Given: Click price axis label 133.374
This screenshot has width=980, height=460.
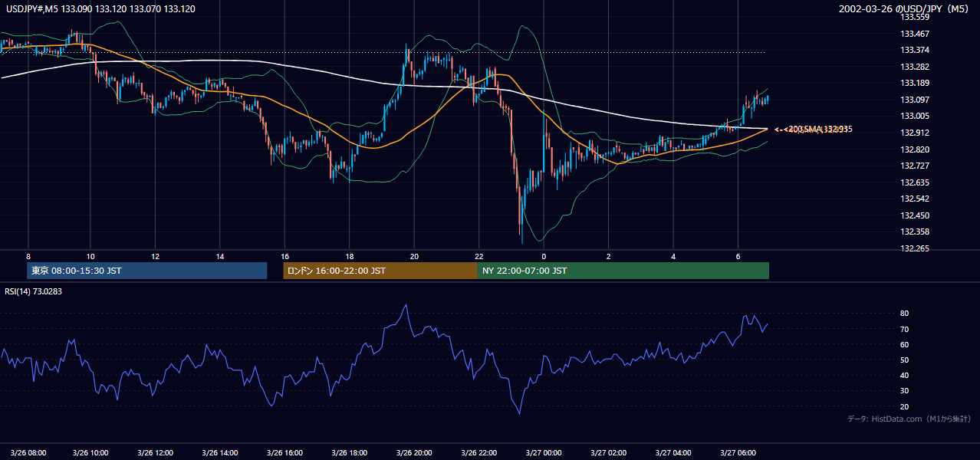Looking at the screenshot, I should click(x=914, y=50).
